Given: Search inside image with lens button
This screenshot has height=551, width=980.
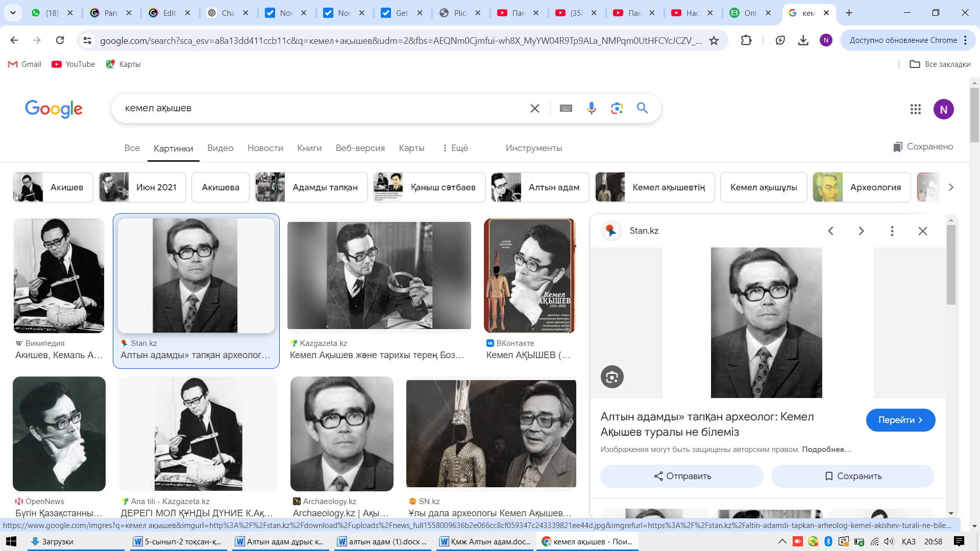Looking at the screenshot, I should 612,377.
